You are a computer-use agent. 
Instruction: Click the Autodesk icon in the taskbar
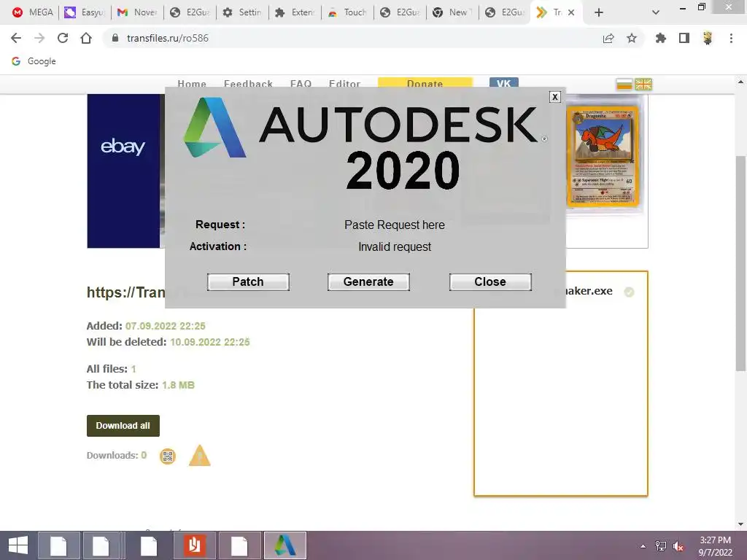coord(285,545)
